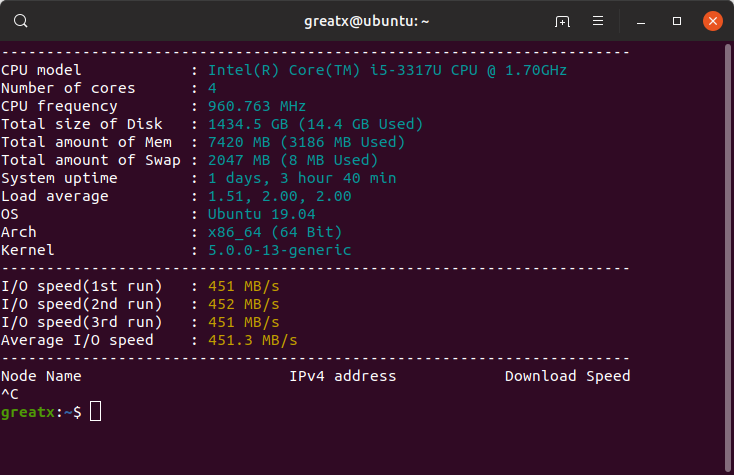This screenshot has width=734, height=475.
Task: Click the 452 MB/s second run value
Action: pyautogui.click(x=243, y=304)
